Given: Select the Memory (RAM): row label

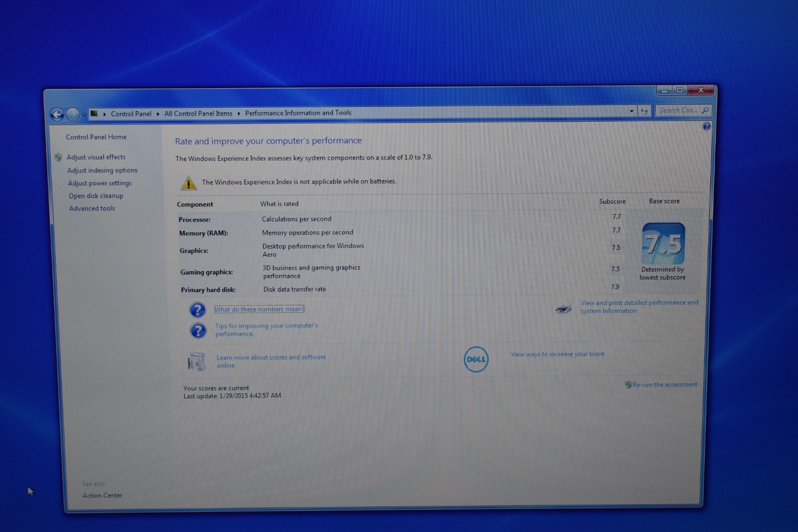Looking at the screenshot, I should 203,233.
